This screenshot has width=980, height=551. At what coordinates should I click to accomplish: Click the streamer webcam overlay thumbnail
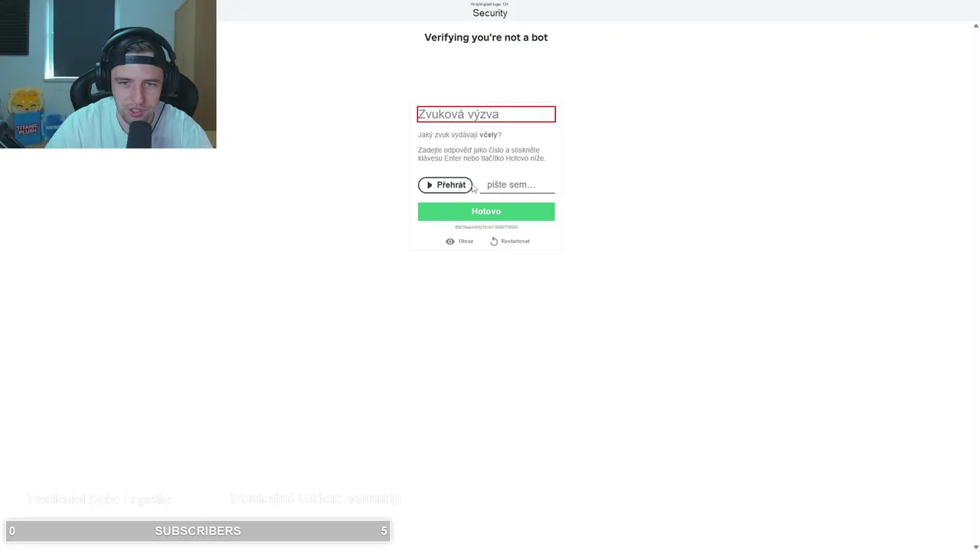[x=108, y=74]
